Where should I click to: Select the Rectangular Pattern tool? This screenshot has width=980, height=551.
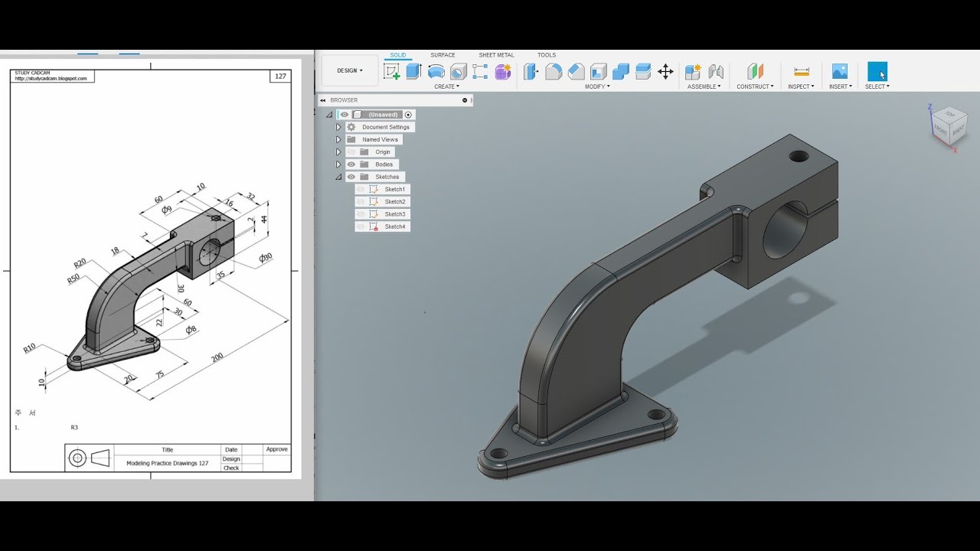click(481, 72)
